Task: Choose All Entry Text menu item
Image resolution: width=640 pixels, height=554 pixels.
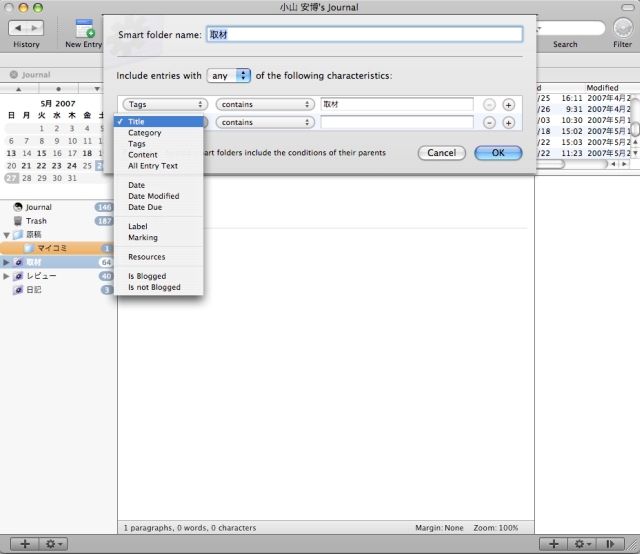Action: pos(159,166)
